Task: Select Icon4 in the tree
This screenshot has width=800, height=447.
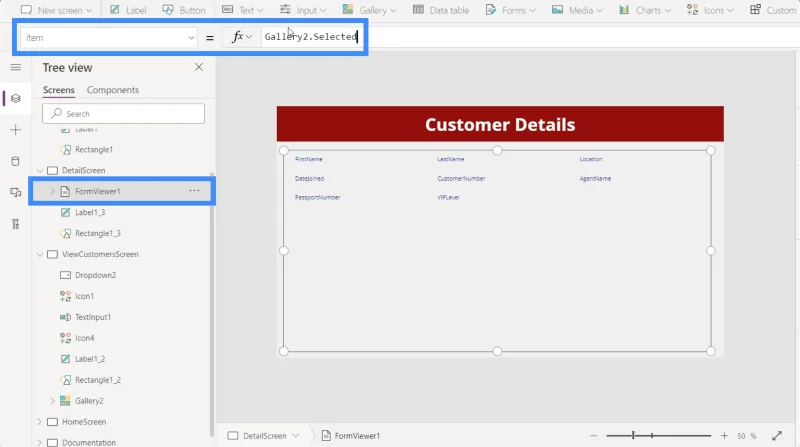Action: point(85,338)
